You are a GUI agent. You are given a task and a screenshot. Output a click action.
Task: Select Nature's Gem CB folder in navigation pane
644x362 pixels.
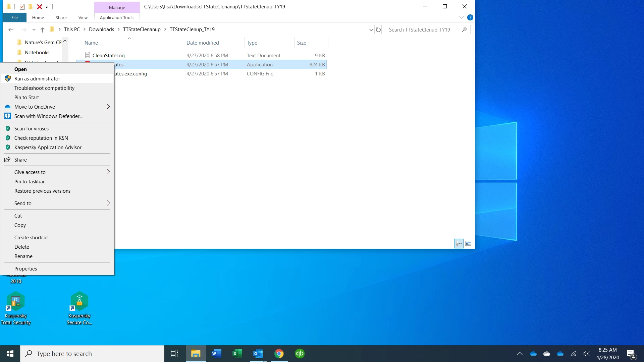40,43
